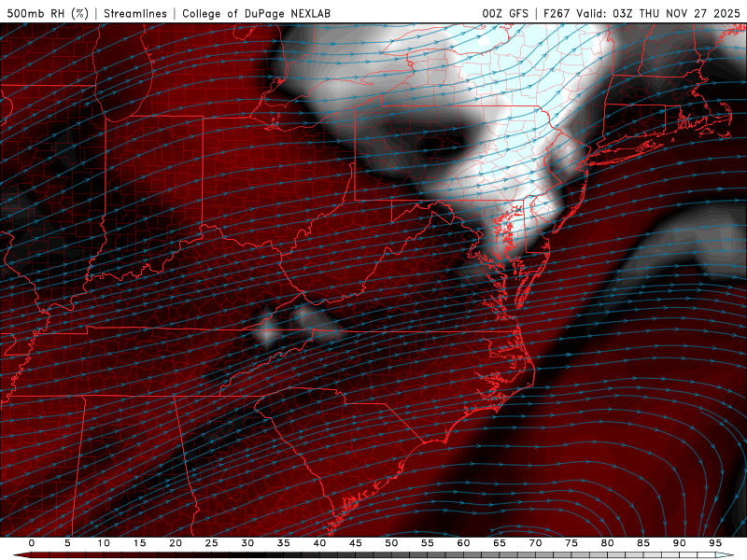The width and height of the screenshot is (747, 560).
Task: Click the '50' color scale label
Action: (x=391, y=543)
